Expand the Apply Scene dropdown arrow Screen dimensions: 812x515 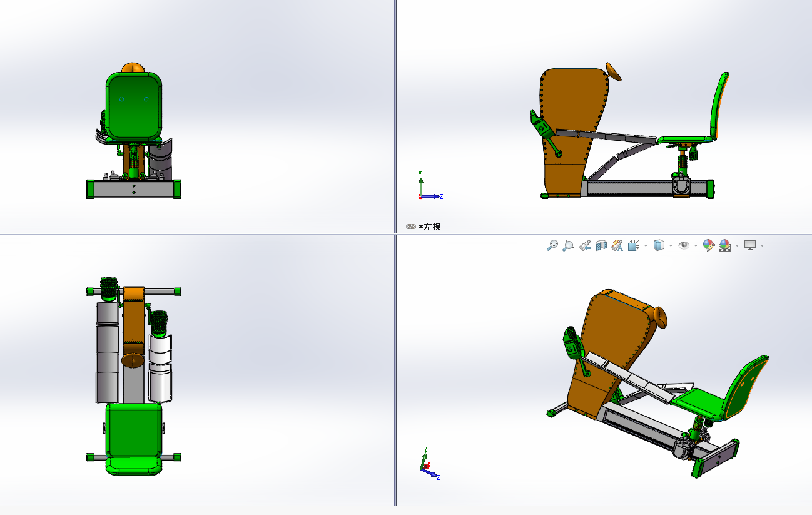(737, 245)
